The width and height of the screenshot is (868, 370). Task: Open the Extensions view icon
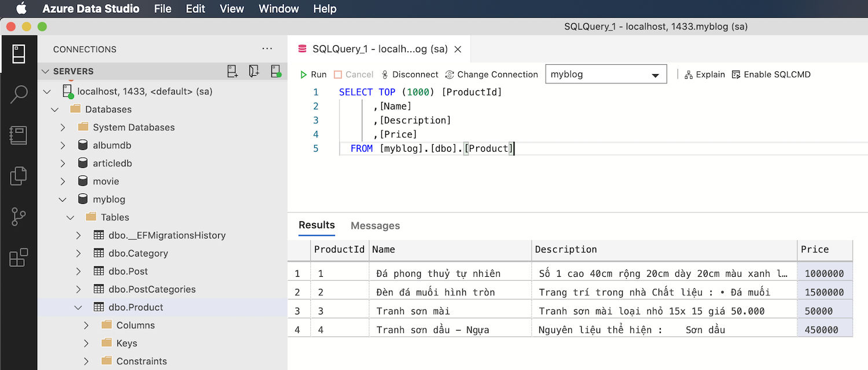[19, 257]
